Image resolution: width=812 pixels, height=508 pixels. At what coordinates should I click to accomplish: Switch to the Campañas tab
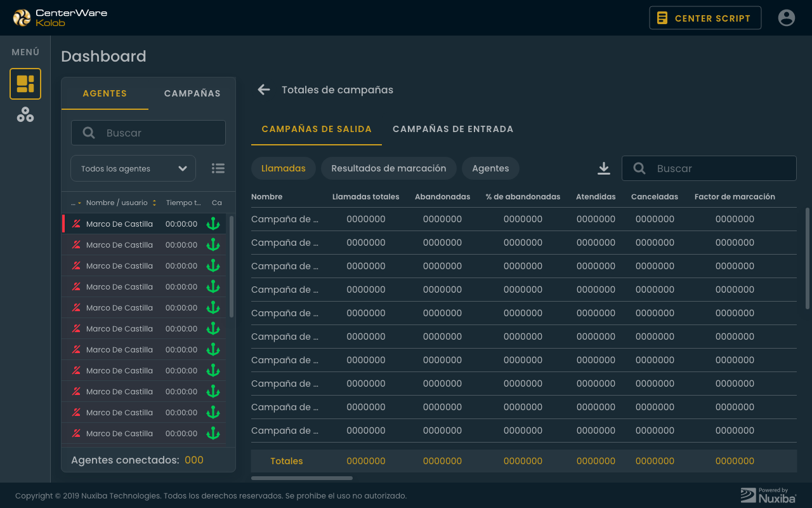tap(192, 93)
